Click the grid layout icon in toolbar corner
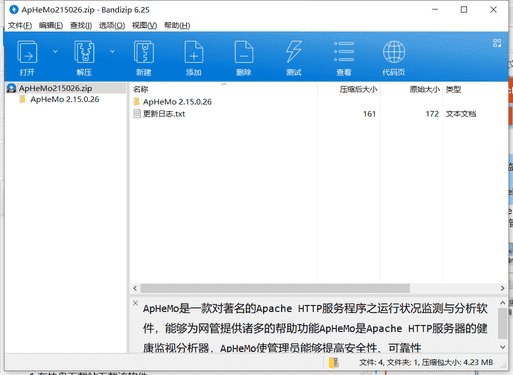Screen dimensions: 513x375 (497, 43)
